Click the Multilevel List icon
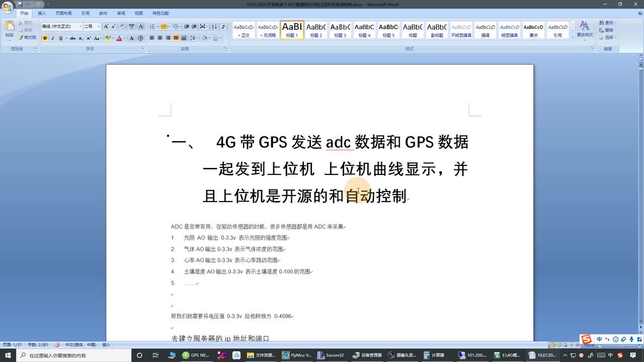The image size is (644, 362). click(175, 26)
